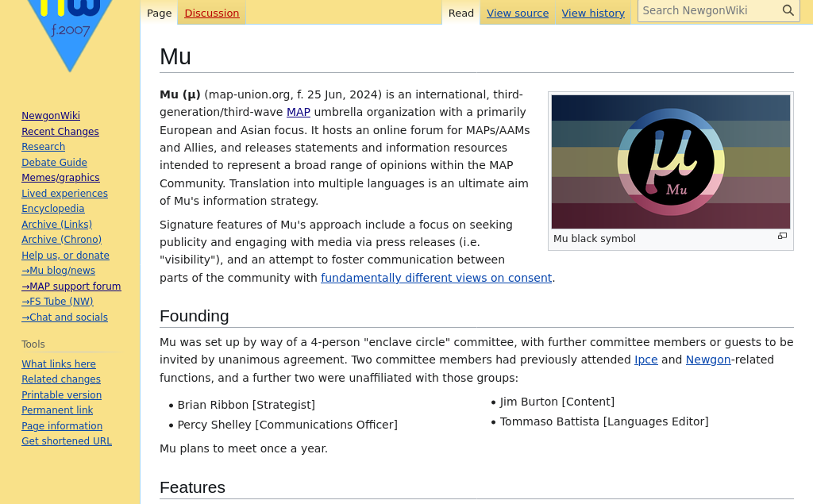Viewport: 813px width, 504px height.
Task: Click Jim Burton [Content] list item
Action: click(557, 402)
